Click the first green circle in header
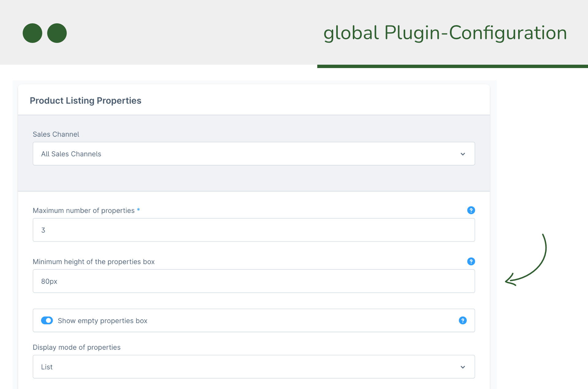Screen dimensions: 588x389 coord(32,33)
